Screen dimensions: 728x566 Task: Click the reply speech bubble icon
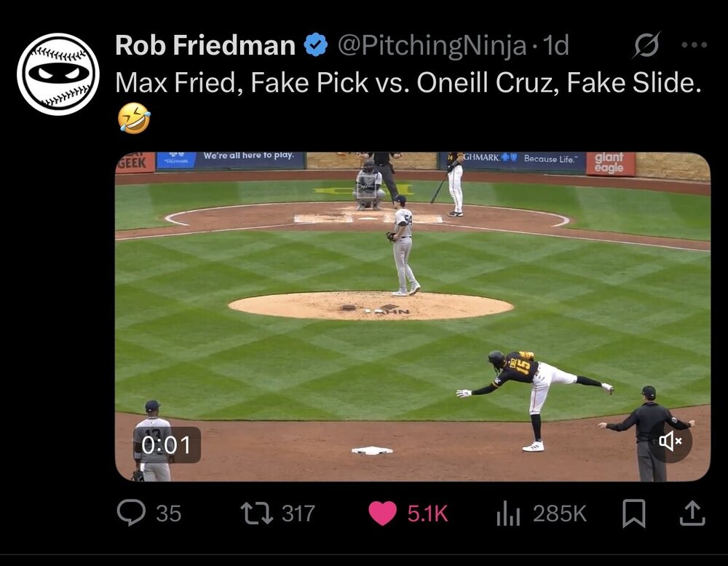coord(131,513)
